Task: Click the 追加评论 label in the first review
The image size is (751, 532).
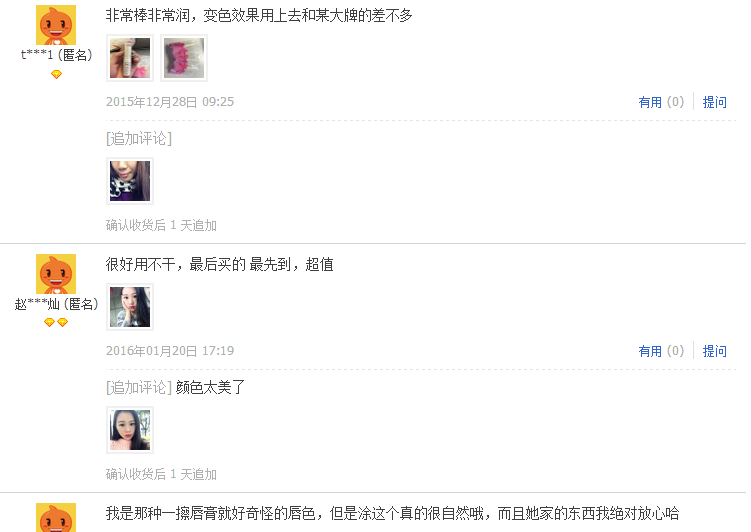Action: (139, 138)
